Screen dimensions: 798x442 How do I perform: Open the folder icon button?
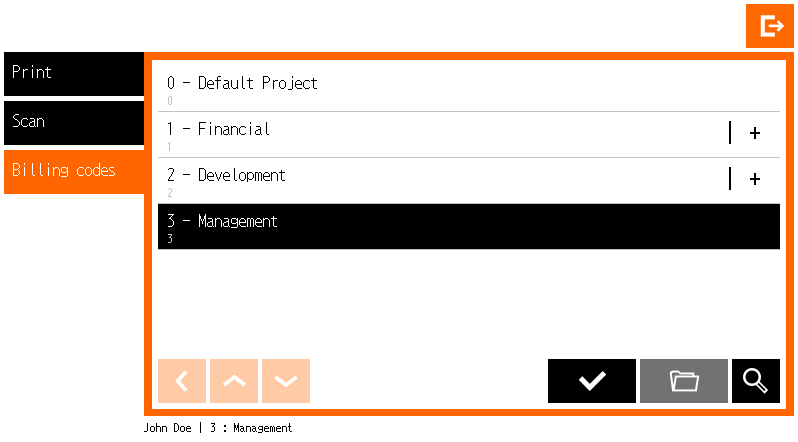[x=684, y=381]
